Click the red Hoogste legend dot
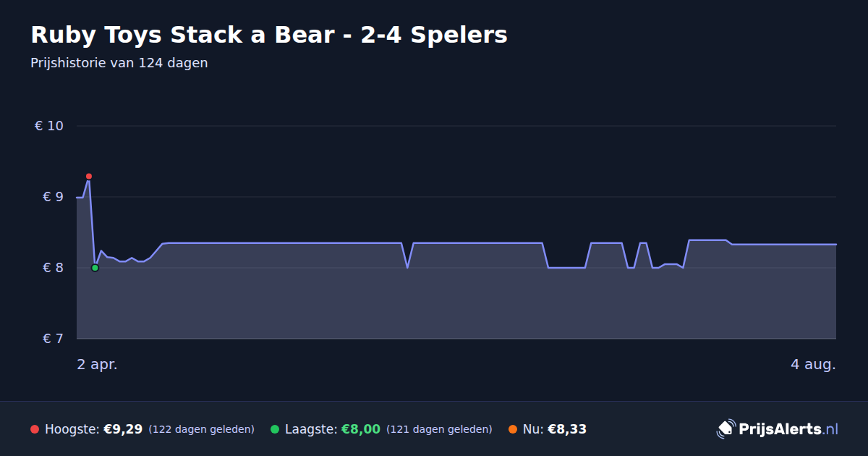The width and height of the screenshot is (868, 456). pos(35,429)
